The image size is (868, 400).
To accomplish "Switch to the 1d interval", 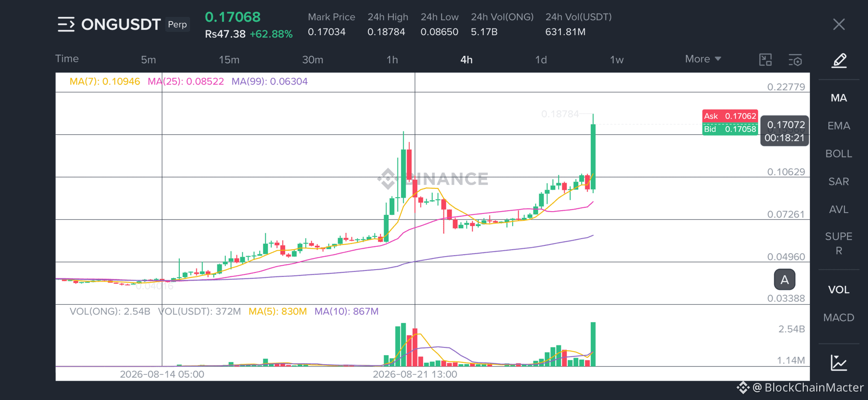I will pyautogui.click(x=541, y=60).
